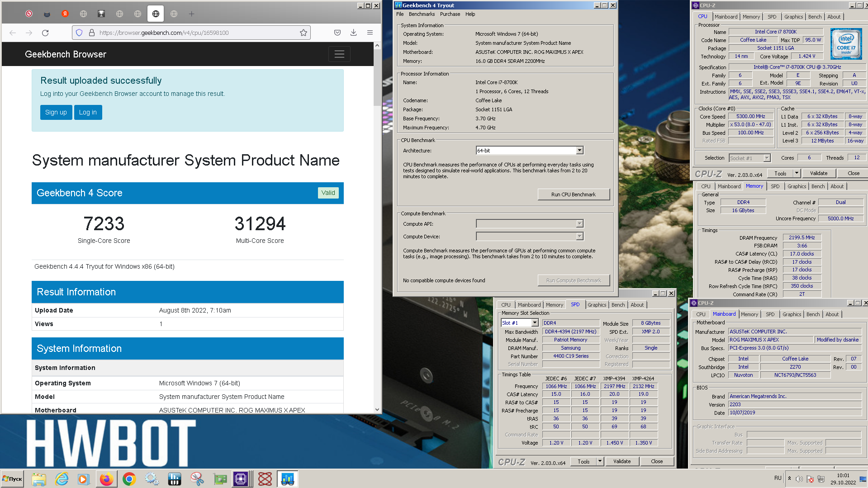
Task: Go back in Firefox history
Action: click(x=13, y=33)
